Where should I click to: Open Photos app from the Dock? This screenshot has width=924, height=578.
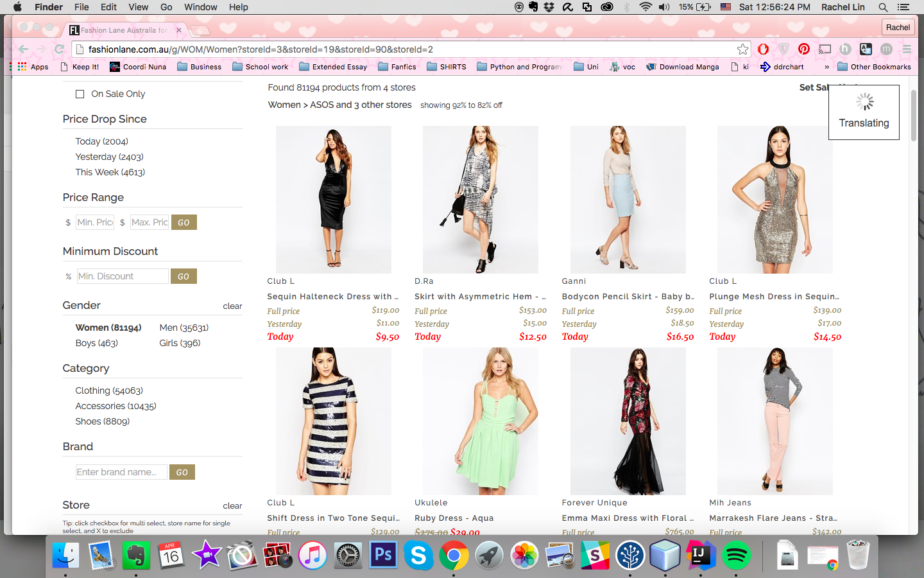524,555
